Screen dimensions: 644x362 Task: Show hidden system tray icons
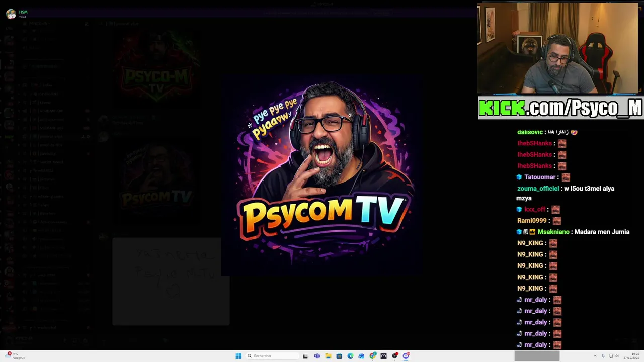tap(595, 356)
